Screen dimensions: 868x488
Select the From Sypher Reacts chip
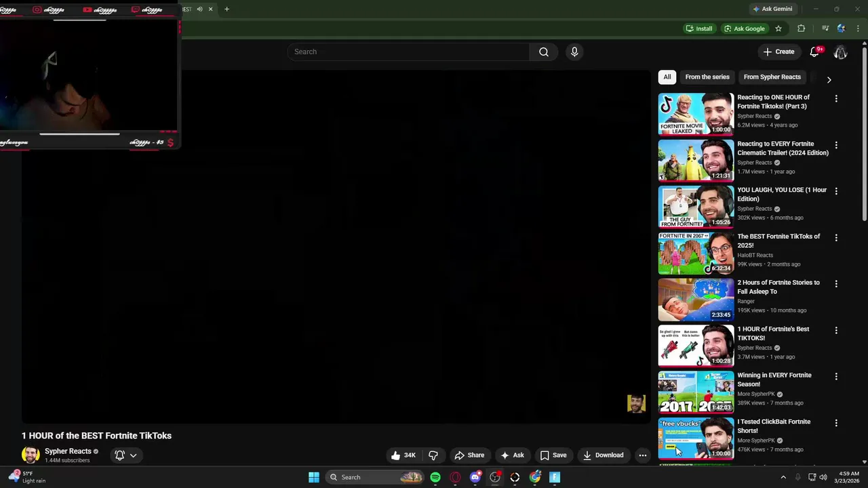(x=772, y=77)
